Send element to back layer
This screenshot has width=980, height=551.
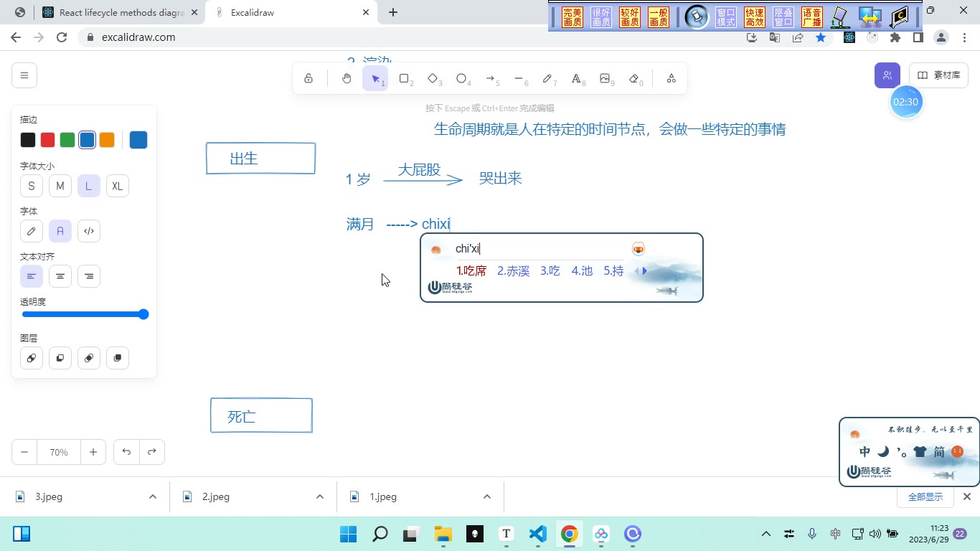32,357
